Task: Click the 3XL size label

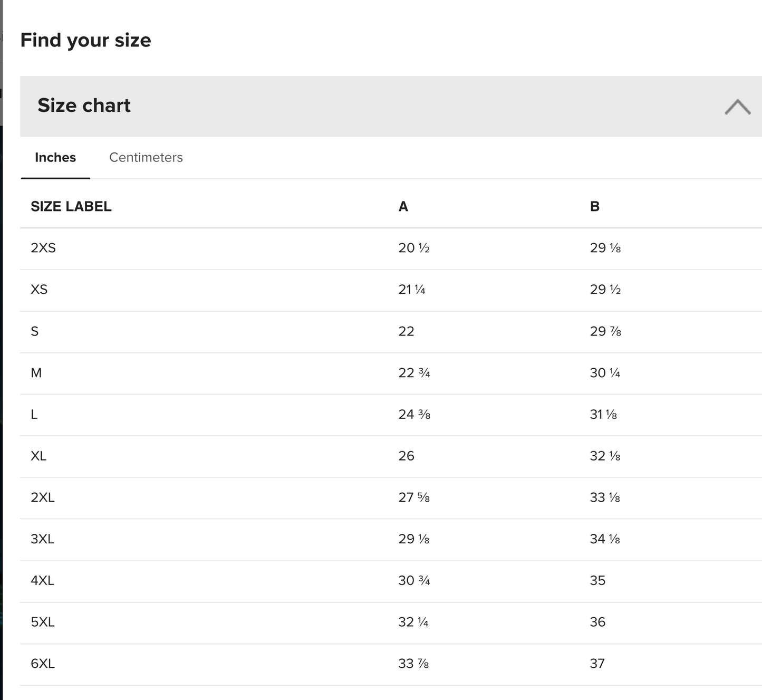Action: (x=43, y=539)
